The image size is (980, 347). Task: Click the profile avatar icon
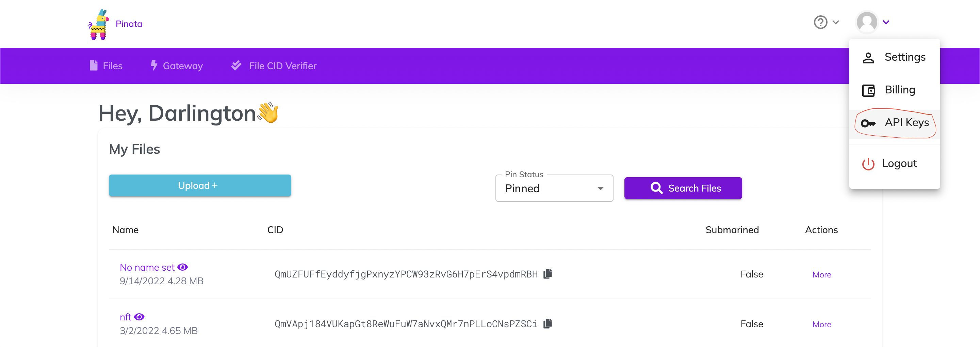click(x=868, y=22)
